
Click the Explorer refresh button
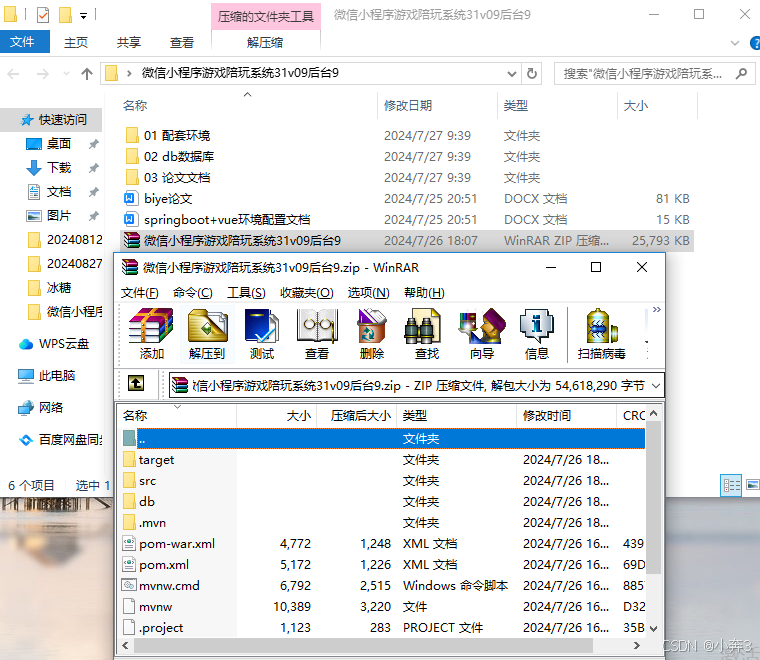[x=532, y=74]
